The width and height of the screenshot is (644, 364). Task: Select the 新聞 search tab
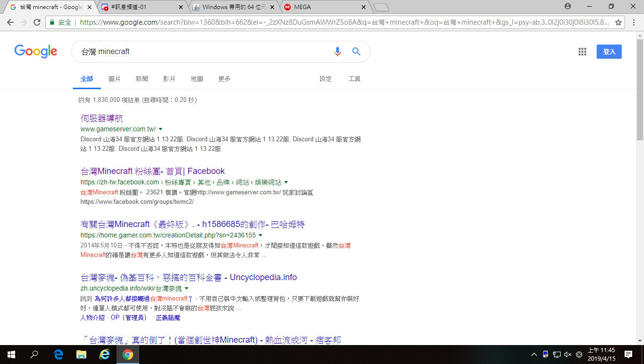(142, 79)
